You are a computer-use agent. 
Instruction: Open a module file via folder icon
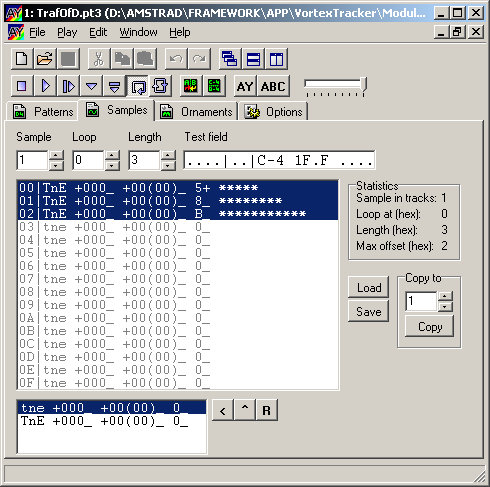coord(45,59)
